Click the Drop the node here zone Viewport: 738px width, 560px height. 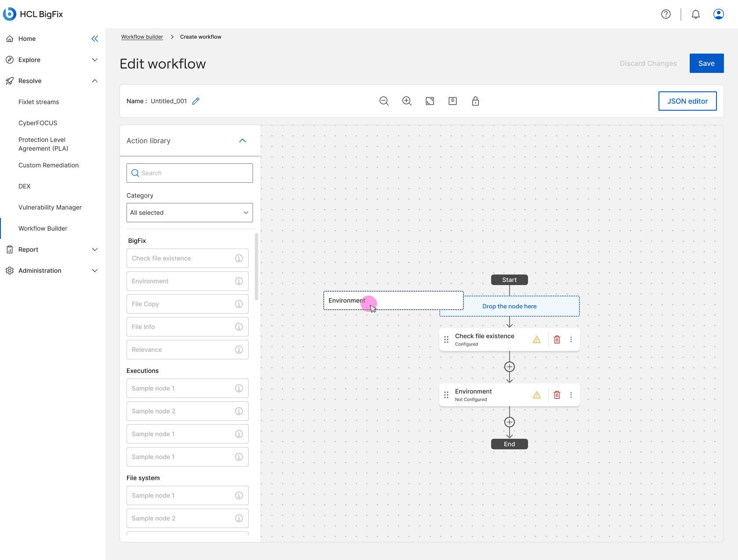(510, 306)
